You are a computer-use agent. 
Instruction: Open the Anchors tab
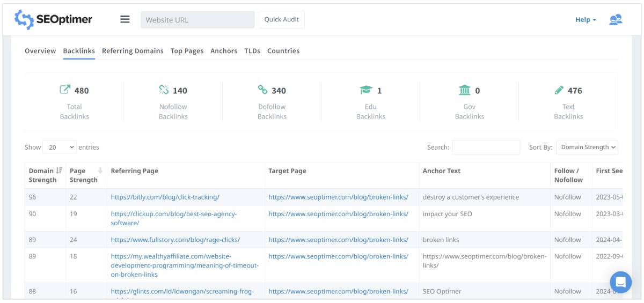[x=224, y=51]
